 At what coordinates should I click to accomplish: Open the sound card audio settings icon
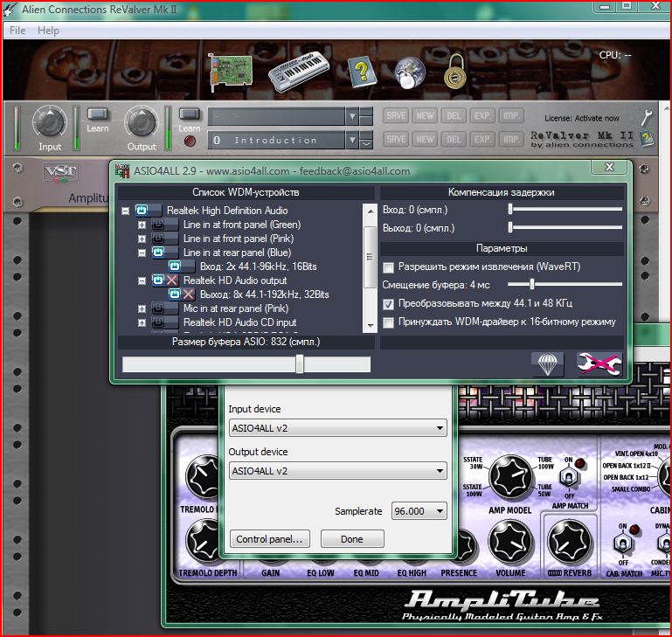[230, 71]
